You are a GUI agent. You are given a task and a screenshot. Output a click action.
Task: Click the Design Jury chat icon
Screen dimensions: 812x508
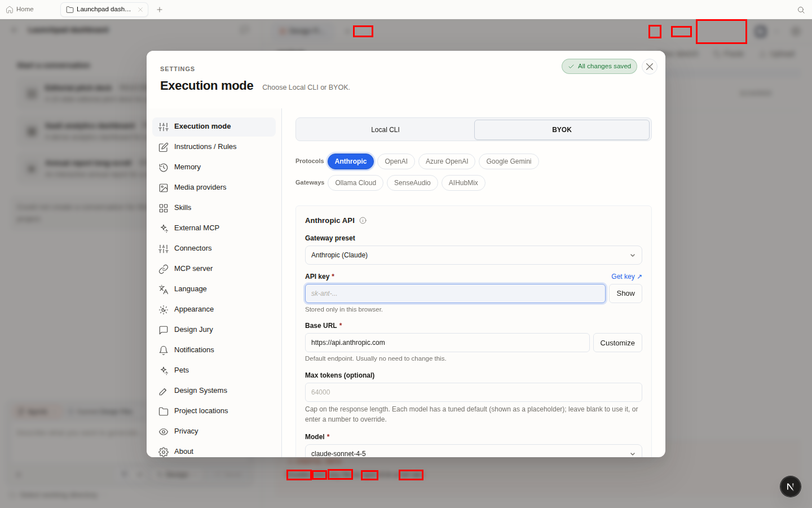[164, 330]
